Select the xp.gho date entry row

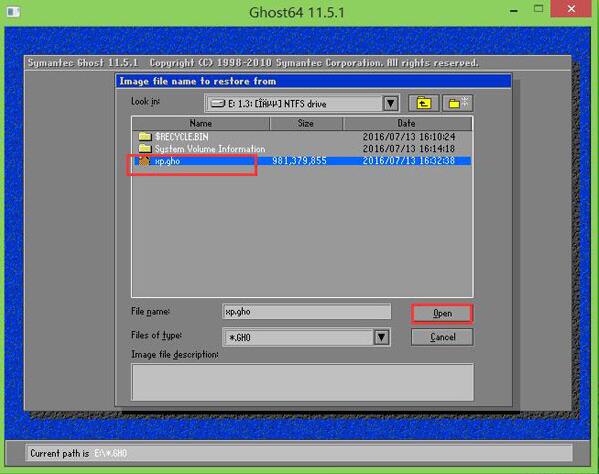pos(408,161)
